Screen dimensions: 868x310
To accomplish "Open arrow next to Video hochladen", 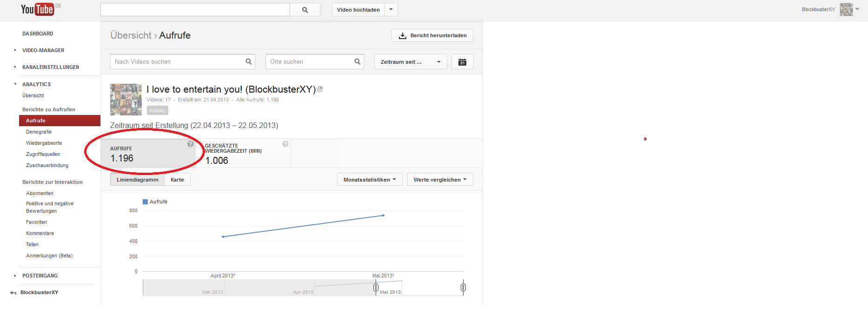I will coord(391,9).
